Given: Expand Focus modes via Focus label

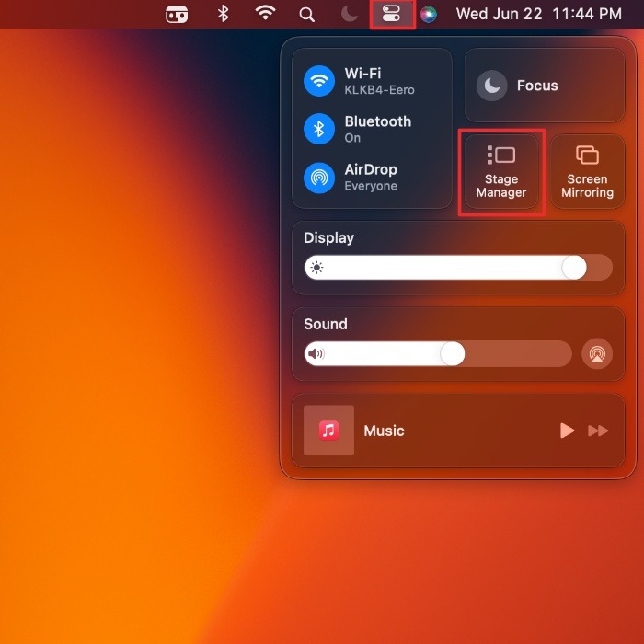Looking at the screenshot, I should tap(537, 86).
